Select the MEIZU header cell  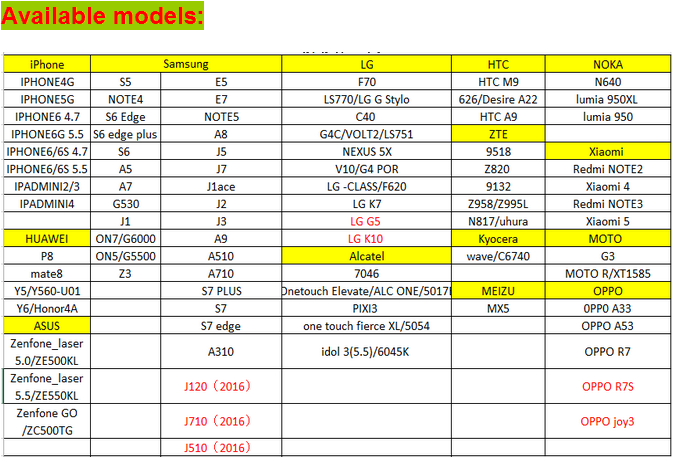[x=498, y=291]
